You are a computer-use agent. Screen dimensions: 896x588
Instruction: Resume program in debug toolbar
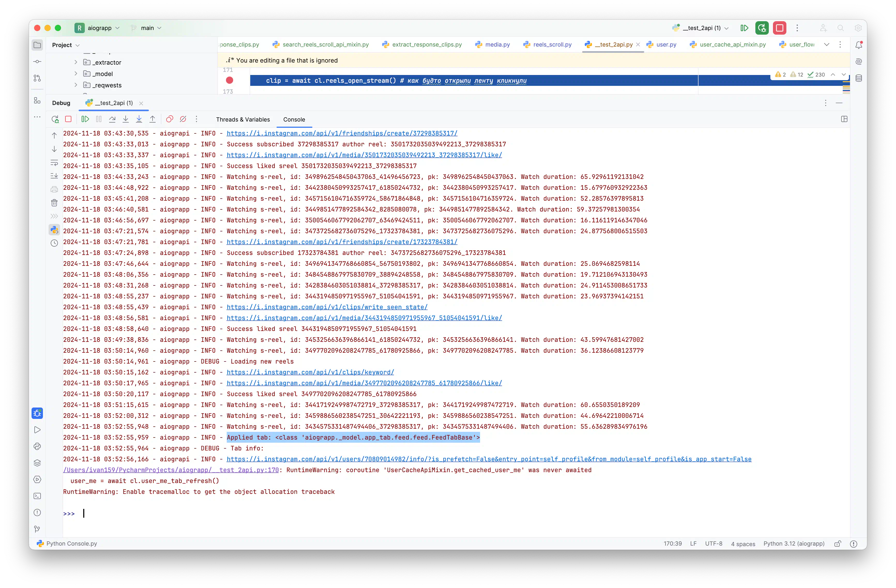tap(85, 119)
